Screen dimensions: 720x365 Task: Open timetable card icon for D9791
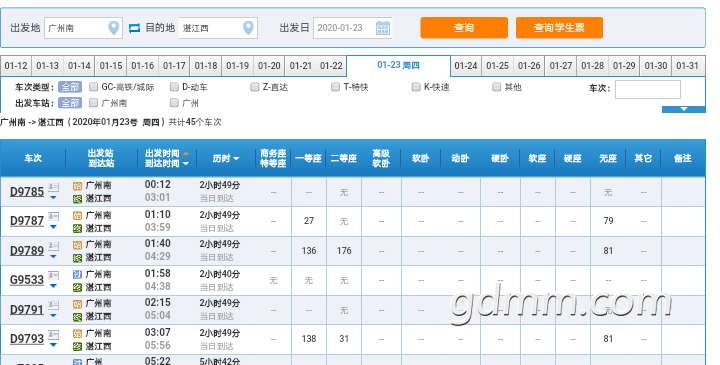point(54,305)
